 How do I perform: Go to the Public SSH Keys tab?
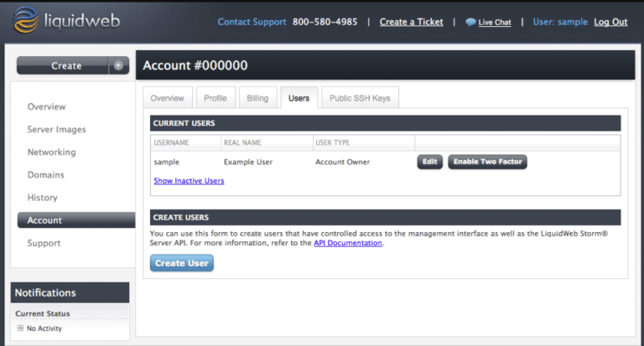pos(360,98)
